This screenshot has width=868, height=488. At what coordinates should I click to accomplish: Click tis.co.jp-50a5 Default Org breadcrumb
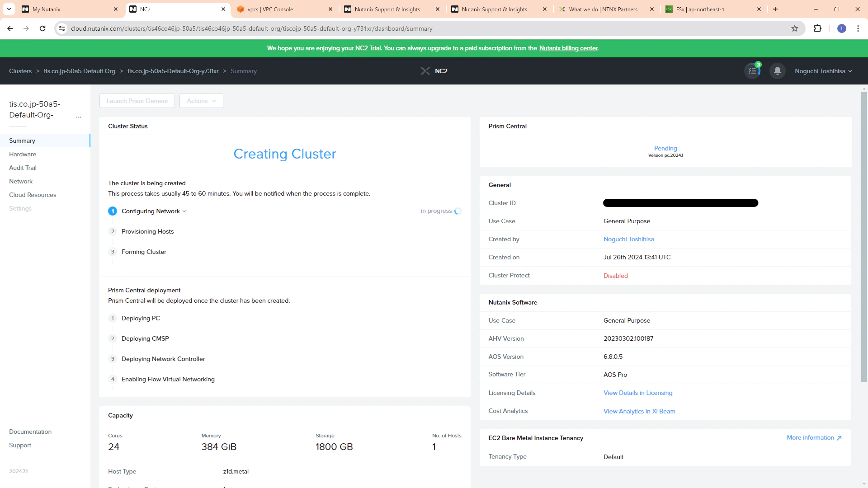pyautogui.click(x=80, y=71)
